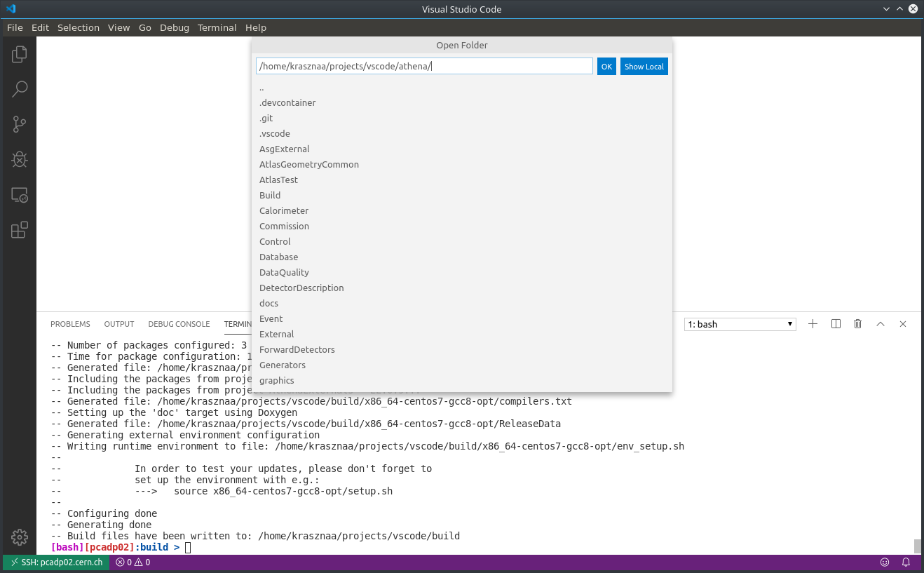
Task: Switch to the DEBUG CONSOLE tab
Action: (x=179, y=324)
